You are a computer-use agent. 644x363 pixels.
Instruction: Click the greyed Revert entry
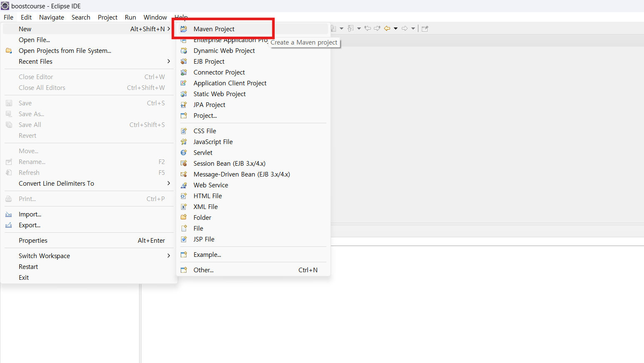pyautogui.click(x=88, y=136)
